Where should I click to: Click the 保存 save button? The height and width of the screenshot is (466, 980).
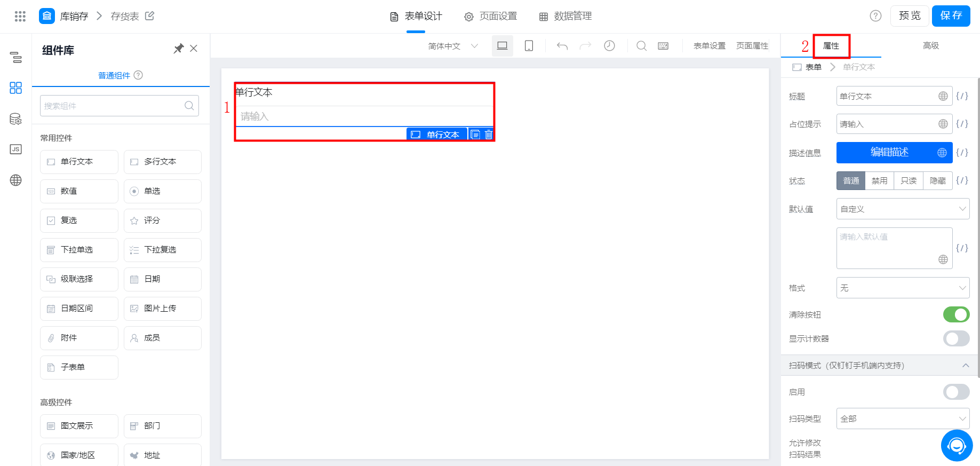pos(951,15)
